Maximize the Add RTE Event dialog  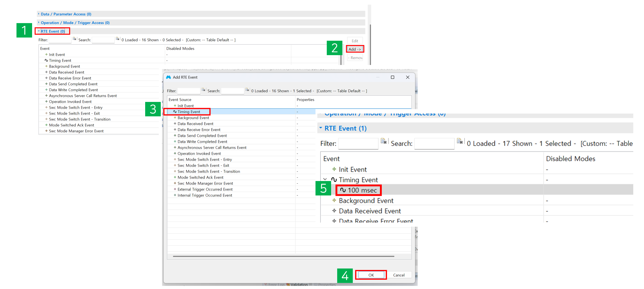click(392, 77)
